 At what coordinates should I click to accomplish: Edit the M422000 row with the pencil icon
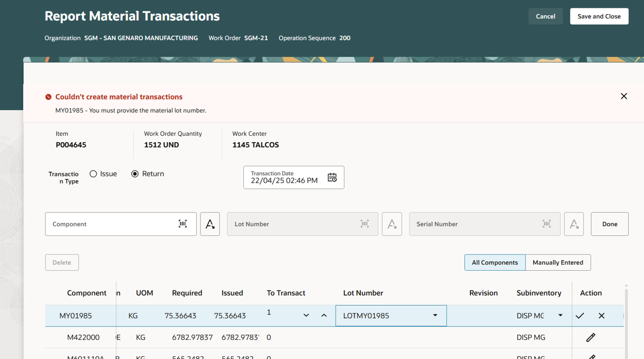pyautogui.click(x=590, y=337)
